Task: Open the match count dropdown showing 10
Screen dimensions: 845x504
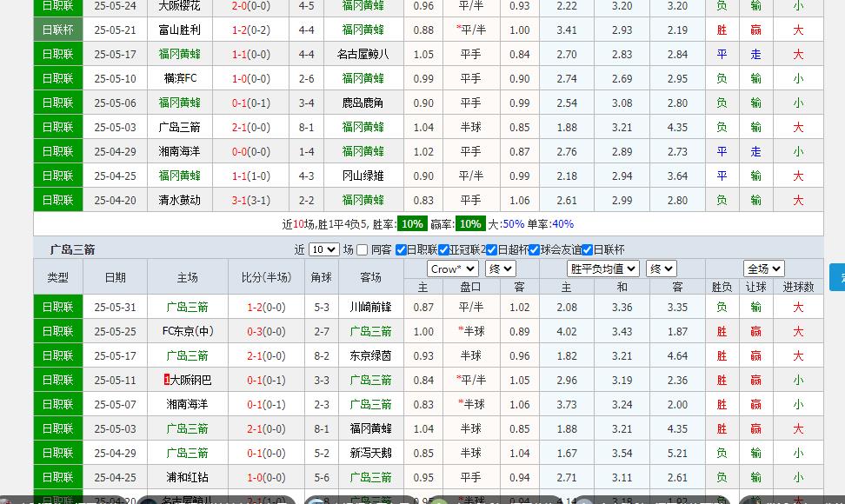Action: [323, 249]
